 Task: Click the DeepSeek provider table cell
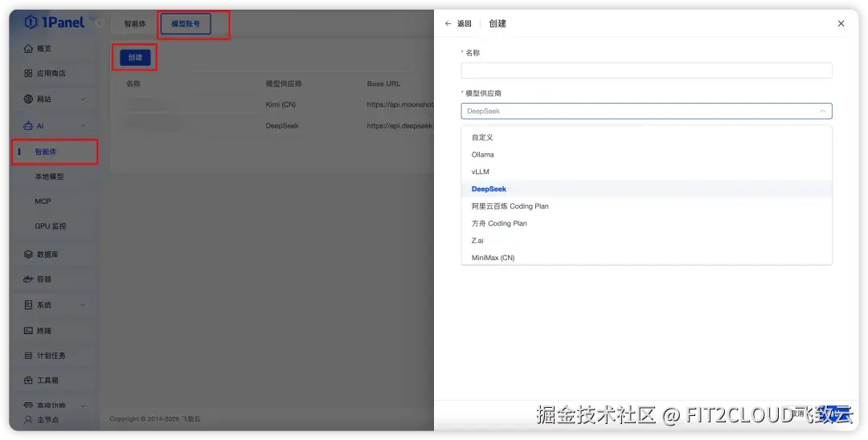pos(282,125)
